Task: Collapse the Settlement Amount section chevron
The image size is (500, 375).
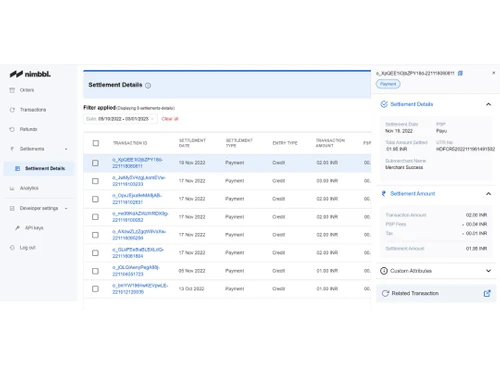Action: [488, 194]
